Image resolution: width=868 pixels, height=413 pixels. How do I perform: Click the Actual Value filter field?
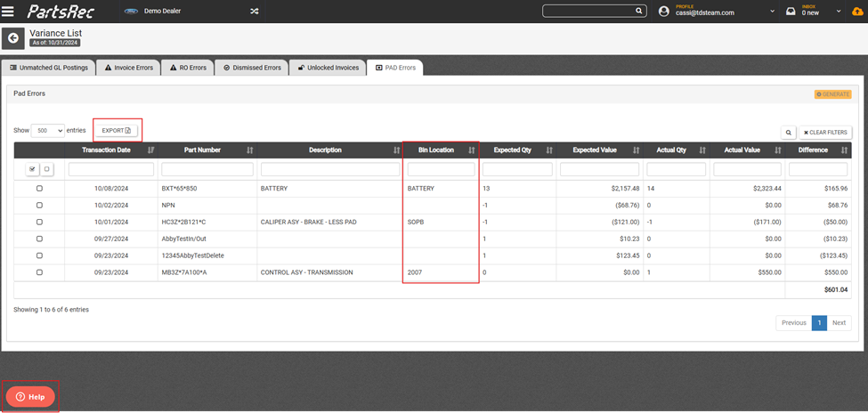[x=747, y=169]
